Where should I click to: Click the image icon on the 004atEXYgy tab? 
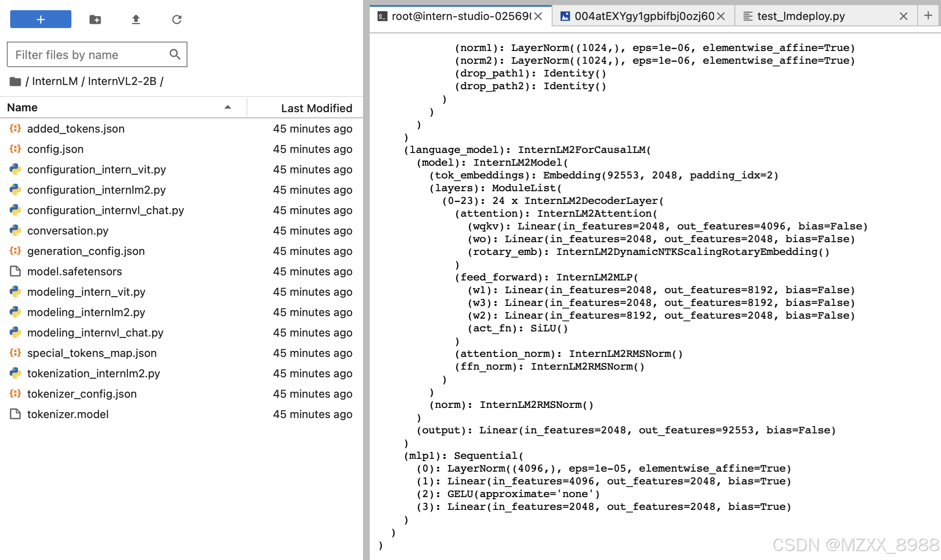[x=566, y=16]
